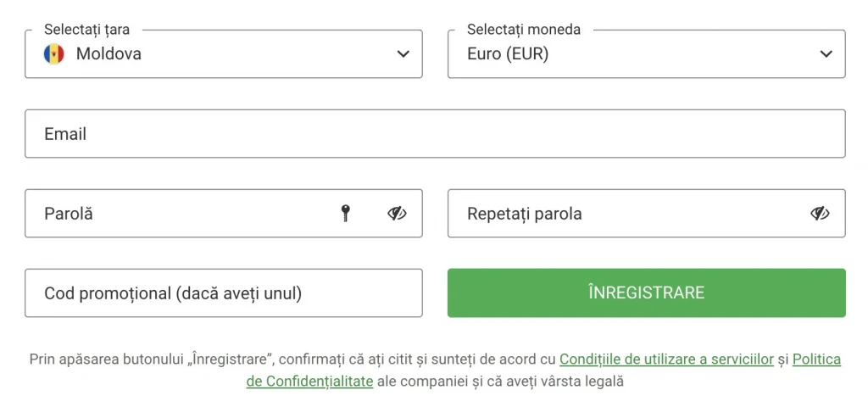The image size is (868, 418).
Task: Expand the currency chevron arrow
Action: coord(826,54)
